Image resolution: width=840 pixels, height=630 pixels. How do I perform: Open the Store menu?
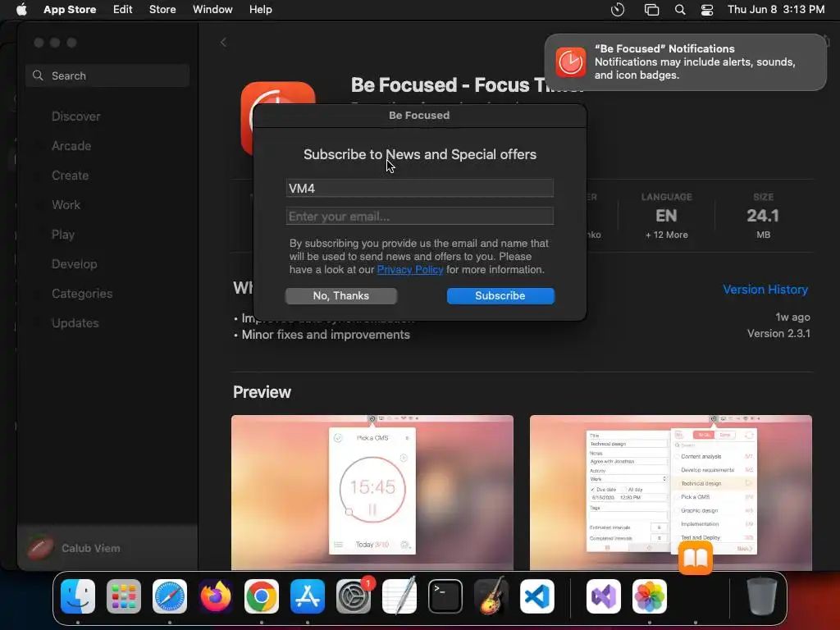tap(162, 10)
